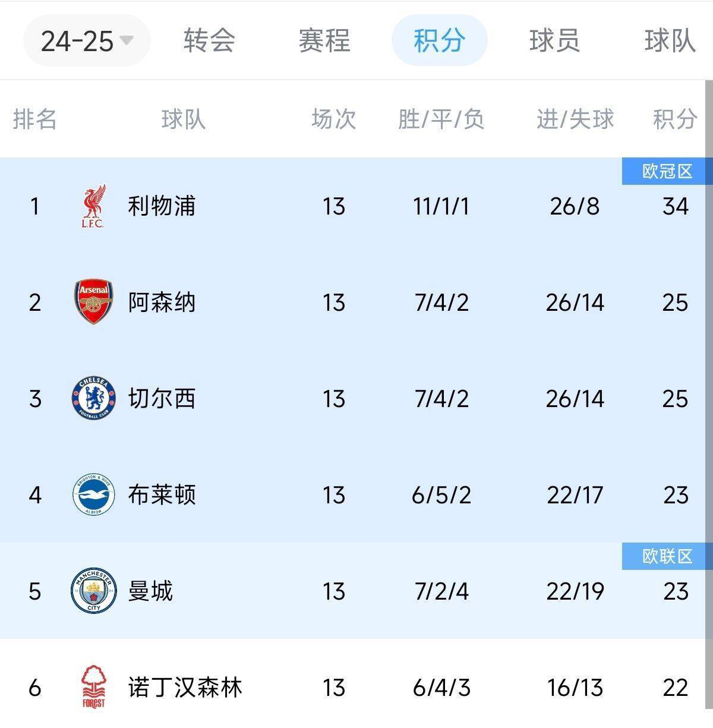This screenshot has height=728, width=713.
Task: Expand the season dropdown arrow
Action: pyautogui.click(x=125, y=40)
